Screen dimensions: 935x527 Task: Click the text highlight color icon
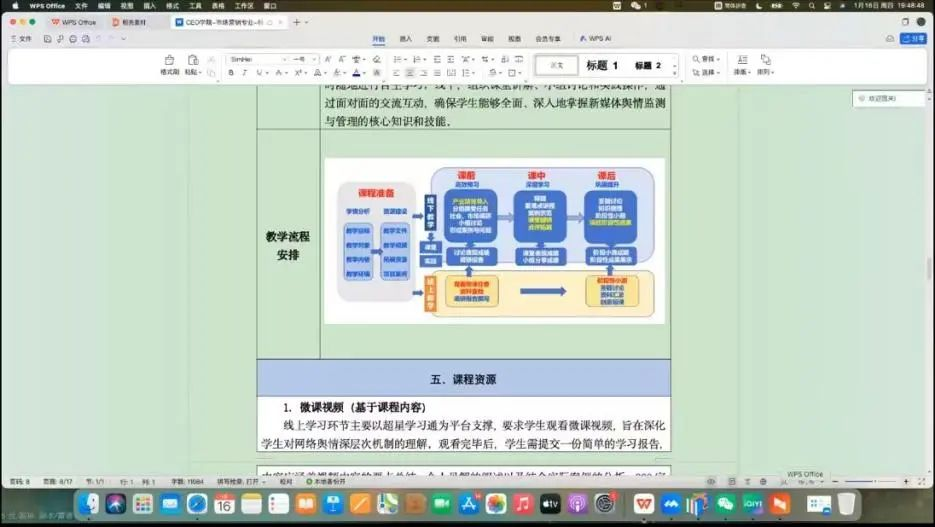point(337,73)
